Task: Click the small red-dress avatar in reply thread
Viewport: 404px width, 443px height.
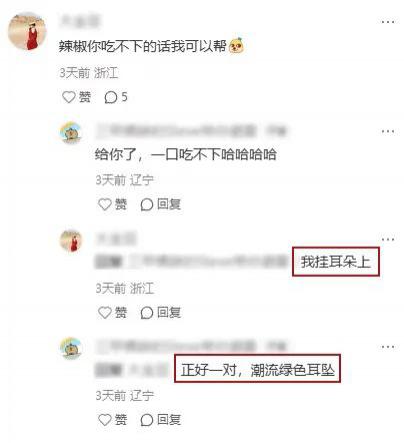Action: click(x=71, y=241)
